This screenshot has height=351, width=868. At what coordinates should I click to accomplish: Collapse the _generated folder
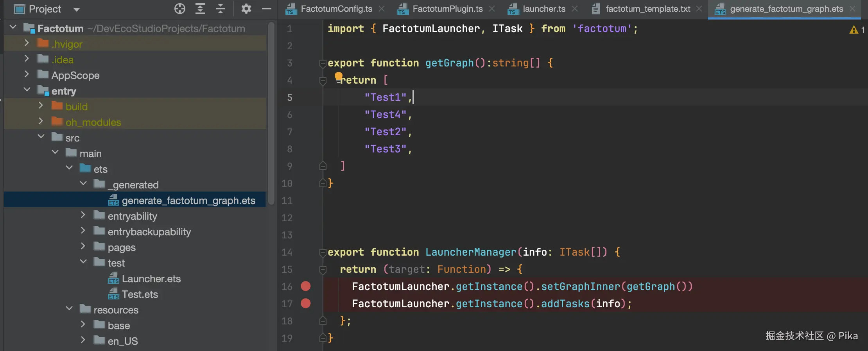(x=83, y=183)
